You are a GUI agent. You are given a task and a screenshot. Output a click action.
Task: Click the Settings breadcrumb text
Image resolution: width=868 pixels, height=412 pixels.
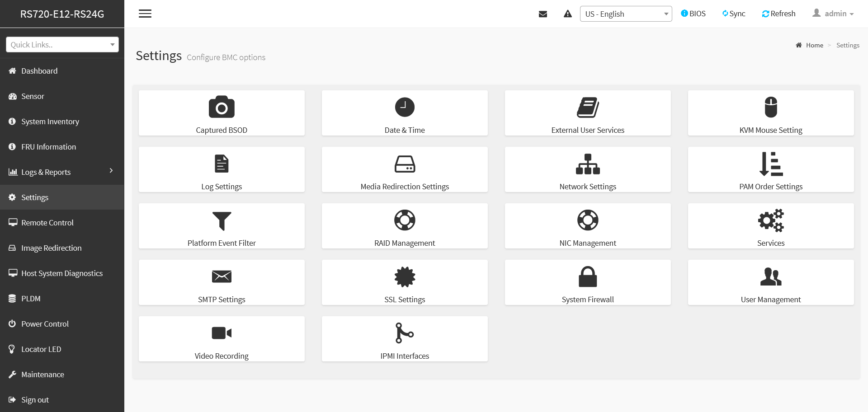tap(848, 45)
